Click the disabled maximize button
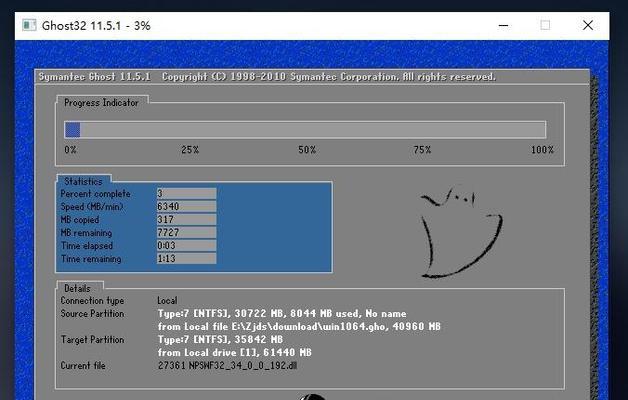This screenshot has width=628, height=400. (x=545, y=25)
